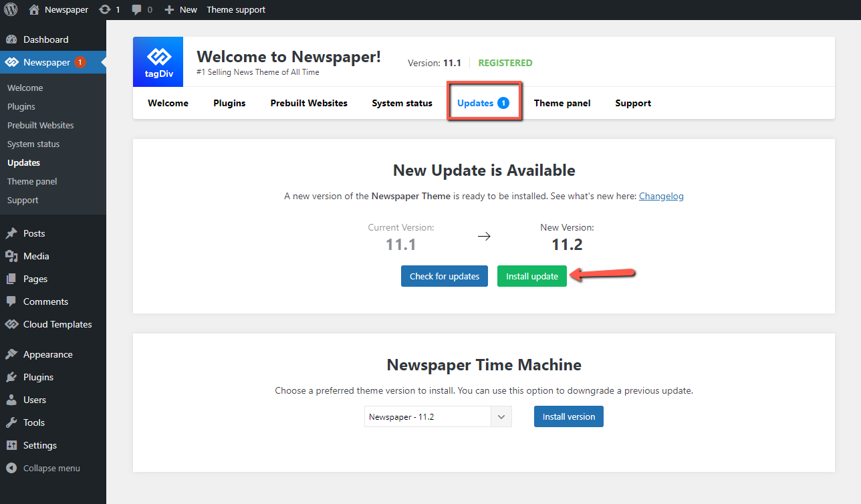
Task: Open Support in sidebar submenu
Action: (x=23, y=200)
